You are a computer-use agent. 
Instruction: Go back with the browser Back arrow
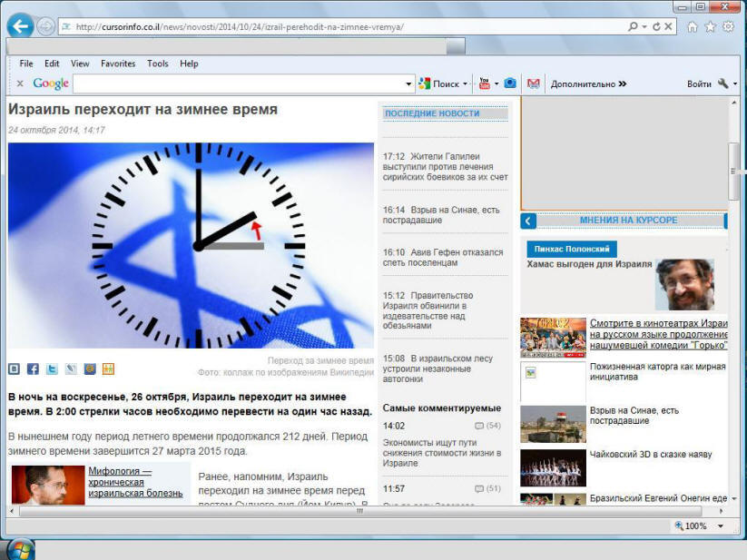20,26
